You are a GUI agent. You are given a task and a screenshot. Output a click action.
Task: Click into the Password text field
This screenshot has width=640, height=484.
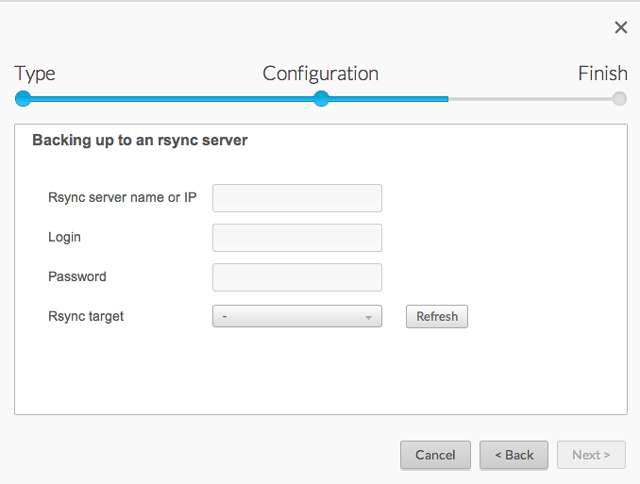297,277
